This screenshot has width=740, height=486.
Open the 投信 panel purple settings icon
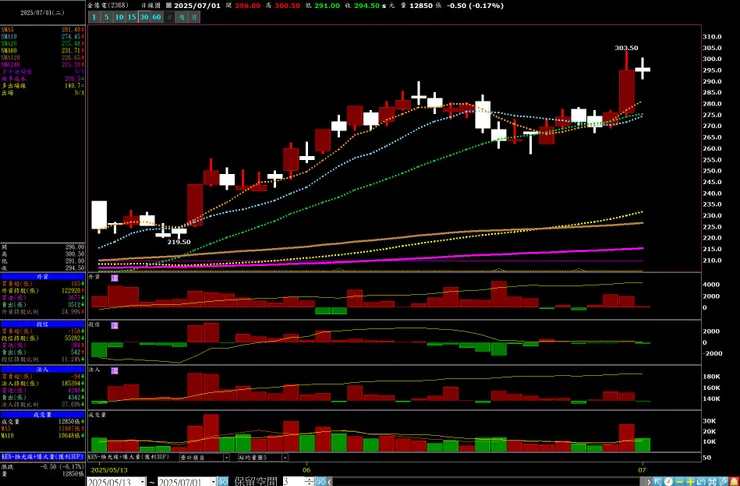point(114,326)
